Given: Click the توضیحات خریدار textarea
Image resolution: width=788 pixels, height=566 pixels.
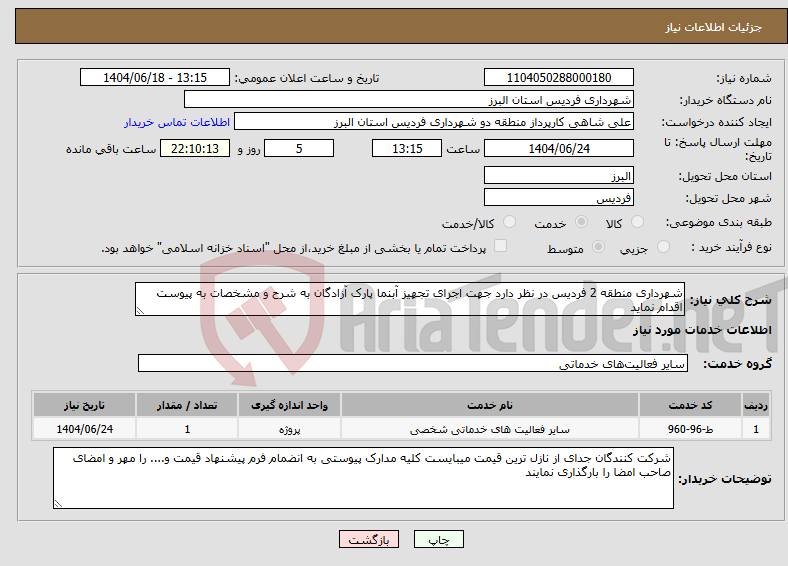Looking at the screenshot, I should click(x=363, y=478).
